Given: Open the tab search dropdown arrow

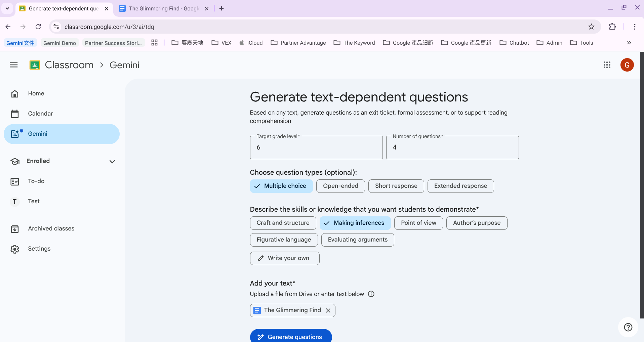Looking at the screenshot, I should click(x=7, y=8).
